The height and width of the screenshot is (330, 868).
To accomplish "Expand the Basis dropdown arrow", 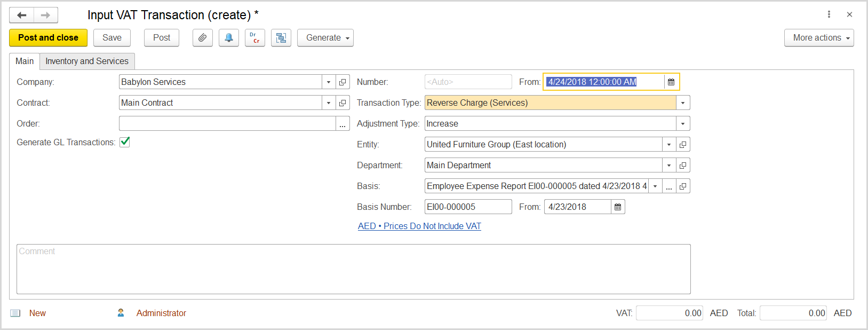I will pyautogui.click(x=655, y=186).
